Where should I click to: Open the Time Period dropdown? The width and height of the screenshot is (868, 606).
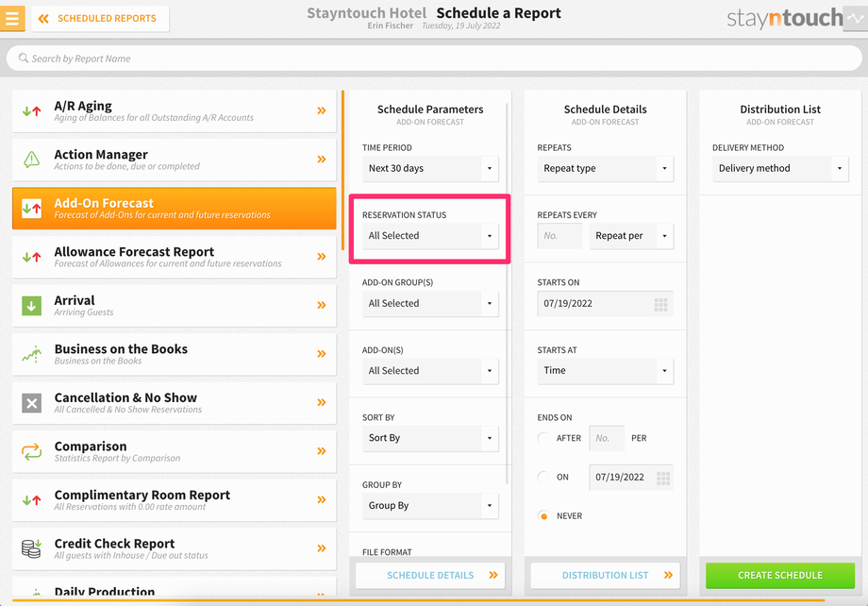(x=430, y=168)
